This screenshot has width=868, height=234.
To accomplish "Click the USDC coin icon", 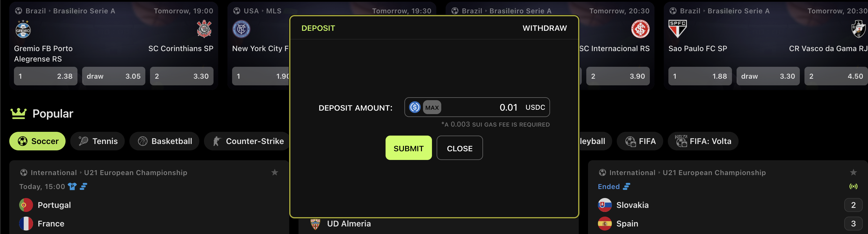I will [415, 107].
